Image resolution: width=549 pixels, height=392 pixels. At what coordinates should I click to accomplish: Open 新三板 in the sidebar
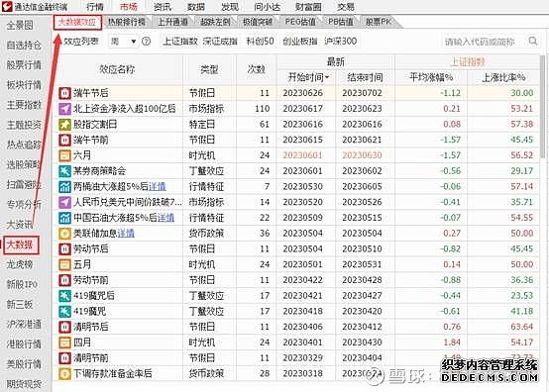(20, 305)
